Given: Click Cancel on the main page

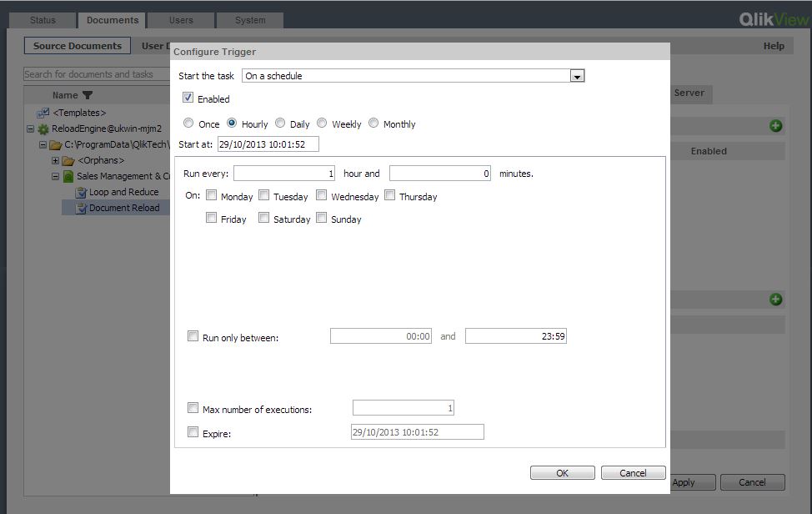Looking at the screenshot, I should click(752, 482).
